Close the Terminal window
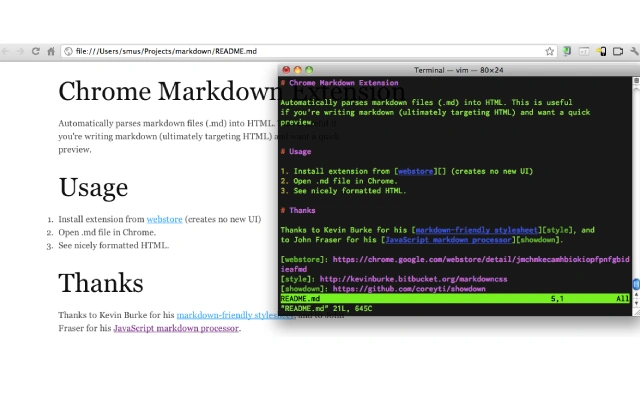This screenshot has height=400, width=640. [x=286, y=70]
